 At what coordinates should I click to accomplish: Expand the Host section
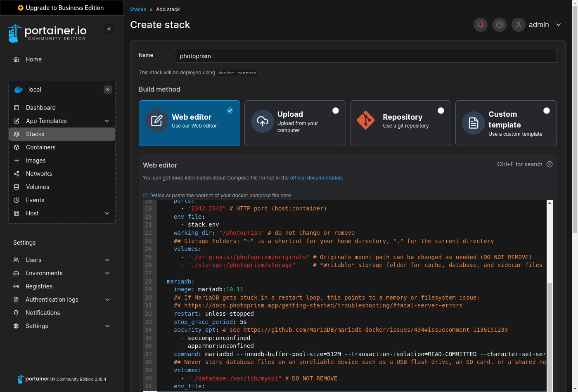(x=33, y=213)
